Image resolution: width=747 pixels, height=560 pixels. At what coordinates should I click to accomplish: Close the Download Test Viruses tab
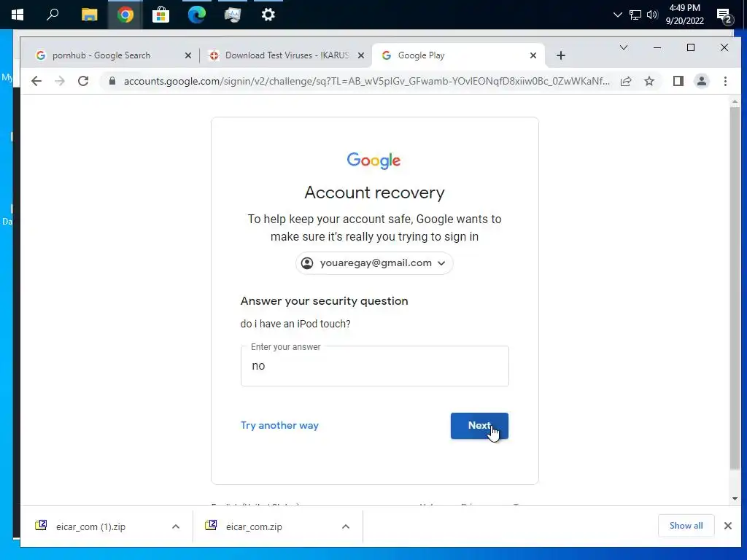[x=361, y=55]
